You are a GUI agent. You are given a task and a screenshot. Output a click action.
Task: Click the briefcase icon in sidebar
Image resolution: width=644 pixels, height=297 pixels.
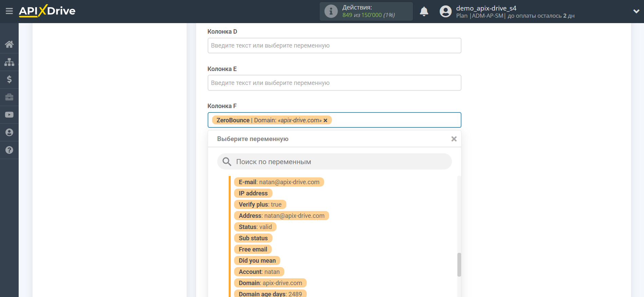pyautogui.click(x=9, y=97)
